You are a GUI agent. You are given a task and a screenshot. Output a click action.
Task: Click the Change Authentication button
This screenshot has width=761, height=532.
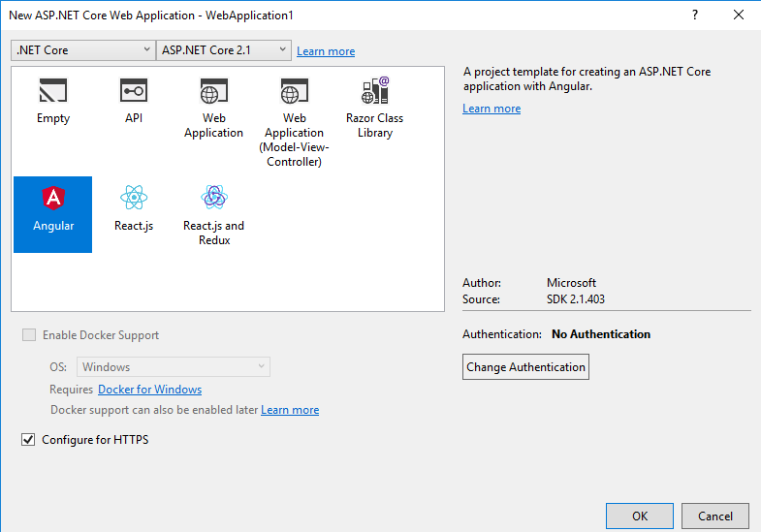(x=525, y=367)
